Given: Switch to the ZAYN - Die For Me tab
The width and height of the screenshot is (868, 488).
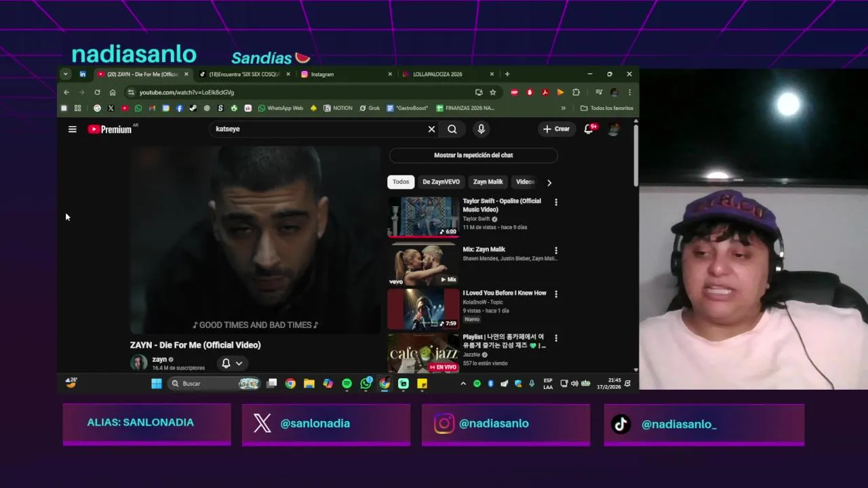Looking at the screenshot, I should tap(143, 74).
